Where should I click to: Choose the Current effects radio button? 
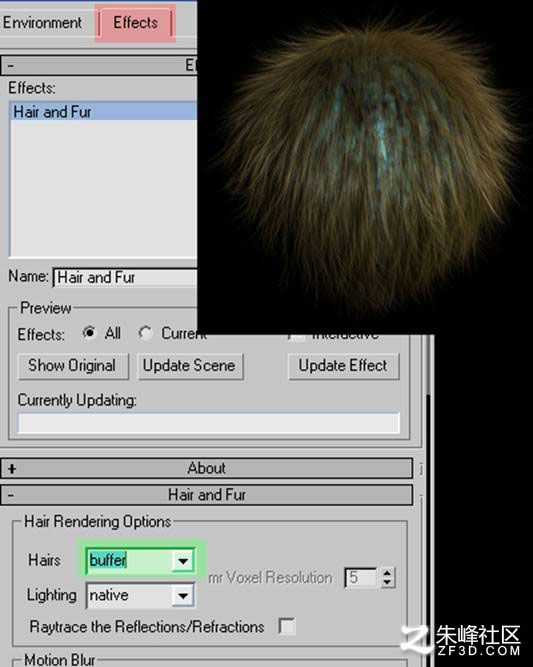[145, 333]
